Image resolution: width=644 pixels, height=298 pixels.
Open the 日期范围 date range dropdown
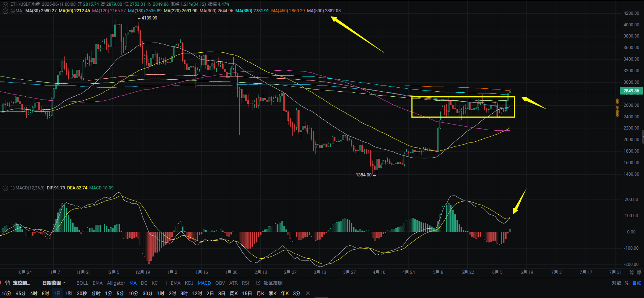(54, 283)
